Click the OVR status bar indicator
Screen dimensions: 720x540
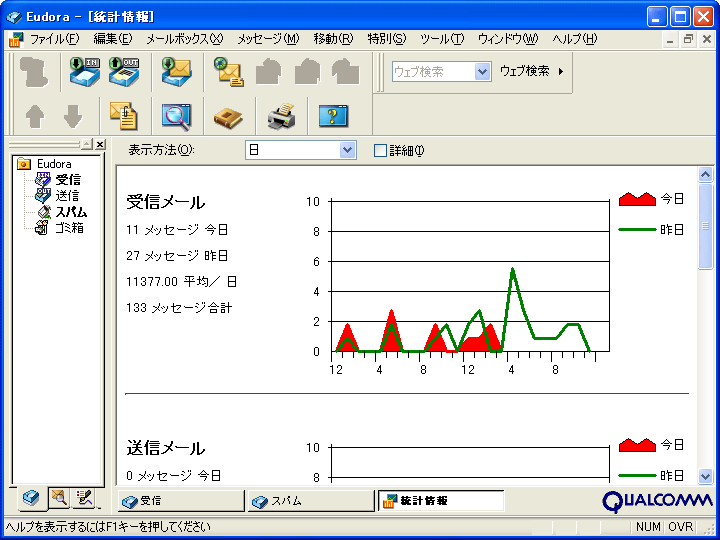680,526
